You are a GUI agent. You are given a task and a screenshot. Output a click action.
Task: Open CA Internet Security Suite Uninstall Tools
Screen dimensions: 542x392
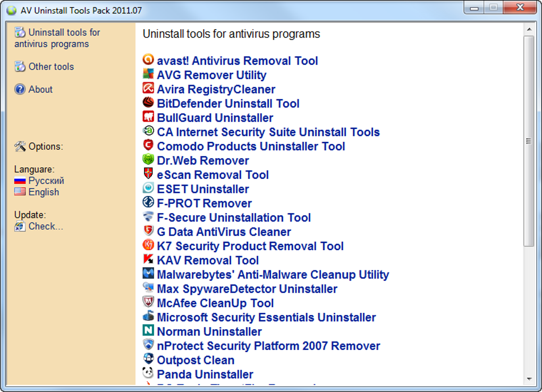click(x=268, y=132)
